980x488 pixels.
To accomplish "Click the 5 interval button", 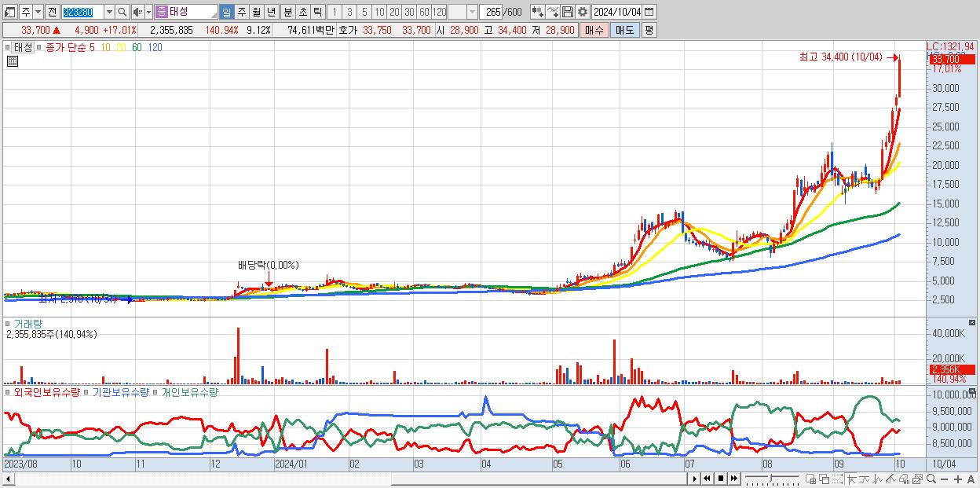I will (364, 12).
